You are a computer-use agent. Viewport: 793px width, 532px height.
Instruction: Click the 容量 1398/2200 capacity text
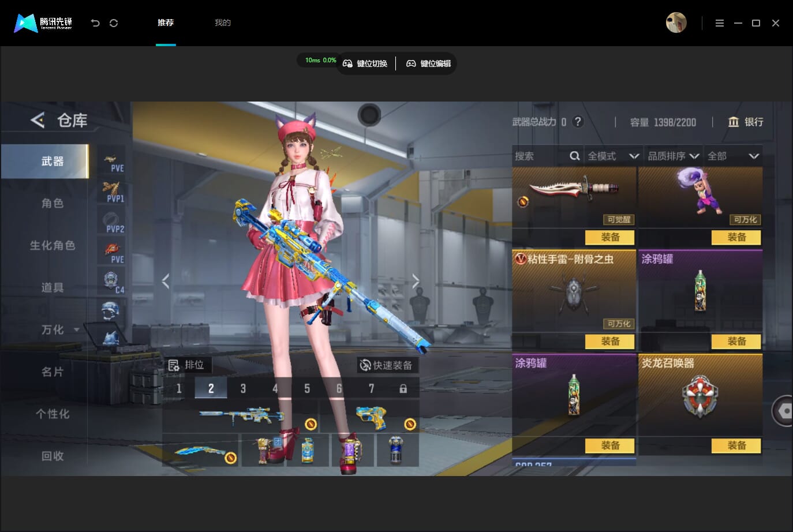[663, 122]
